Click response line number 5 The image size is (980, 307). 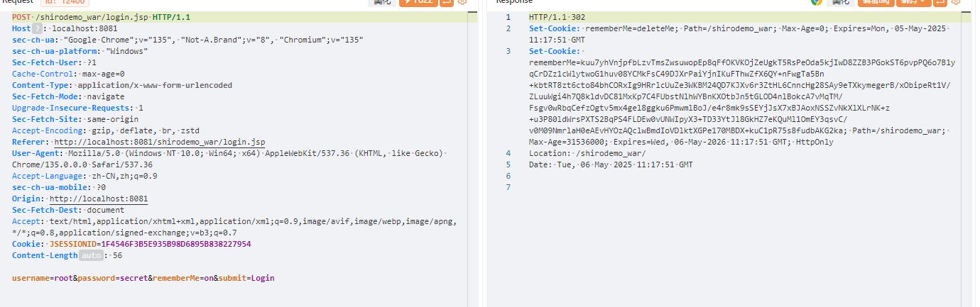coord(508,164)
